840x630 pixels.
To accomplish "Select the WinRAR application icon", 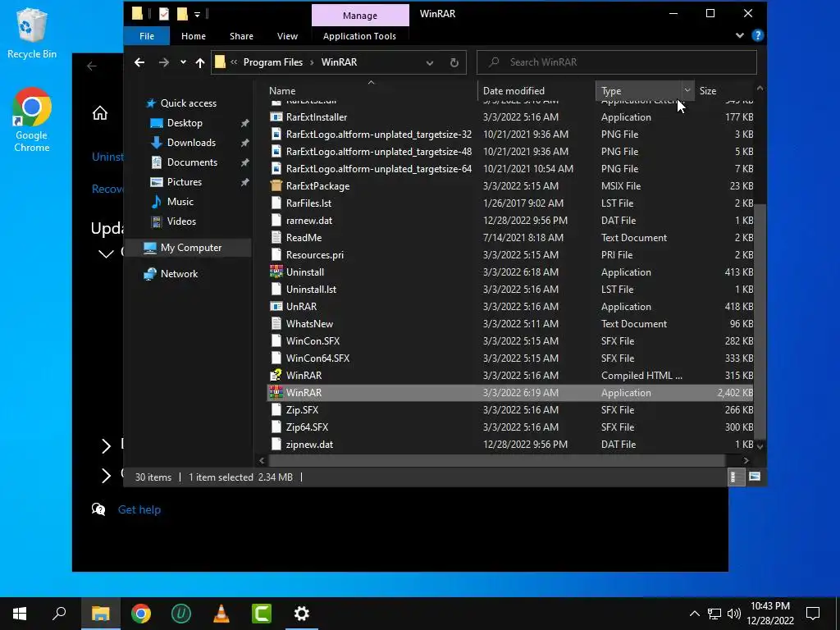I will pos(276,393).
